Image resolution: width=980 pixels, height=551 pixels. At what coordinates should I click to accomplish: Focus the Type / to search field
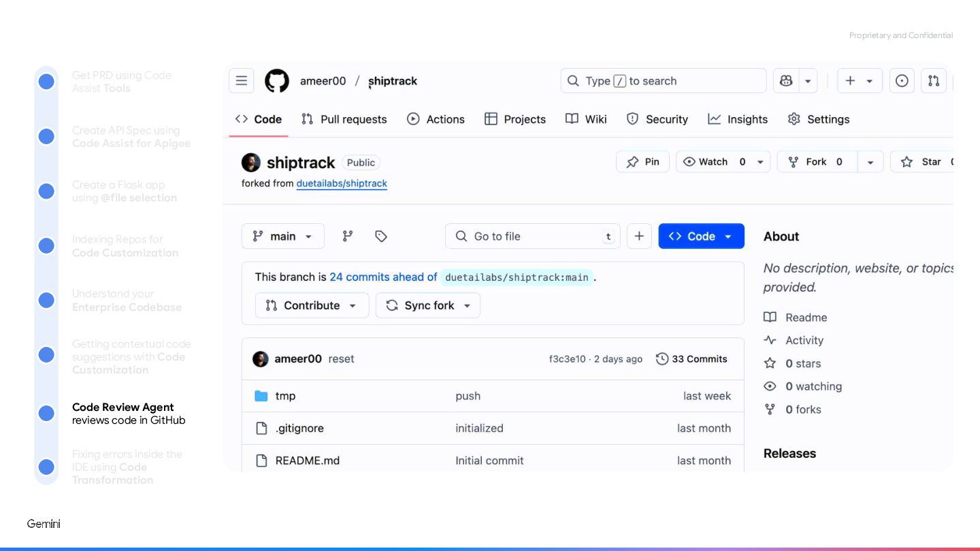664,81
